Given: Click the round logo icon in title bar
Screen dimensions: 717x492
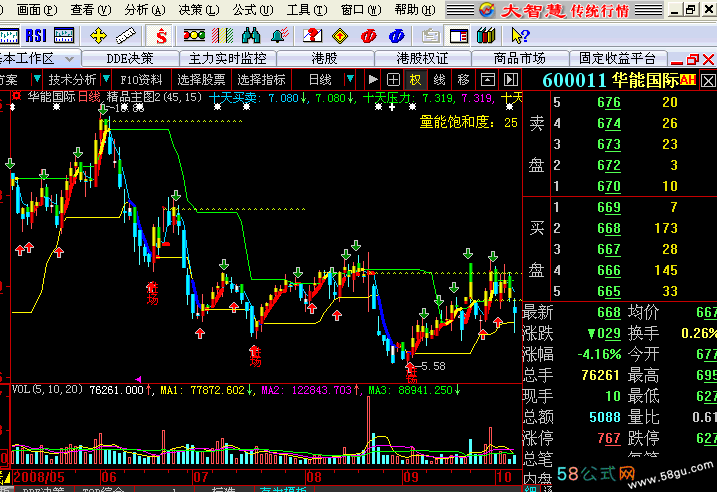Looking at the screenshot, I should pos(487,10).
